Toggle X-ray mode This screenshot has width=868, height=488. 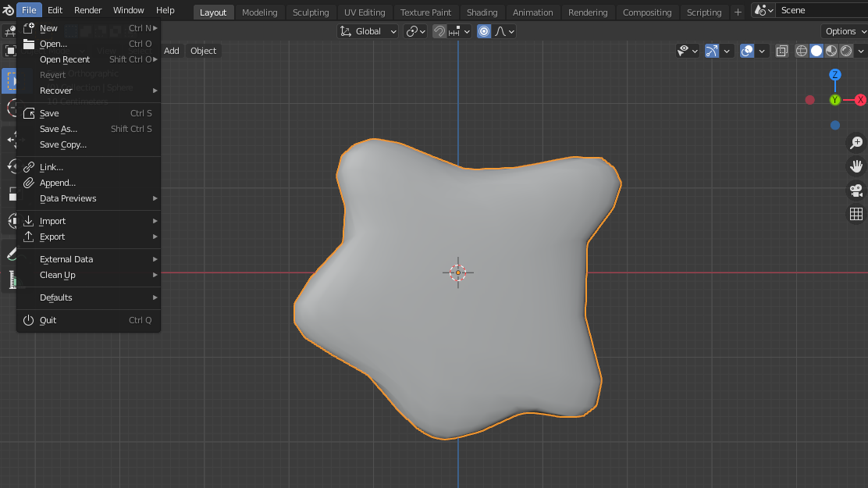[781, 51]
